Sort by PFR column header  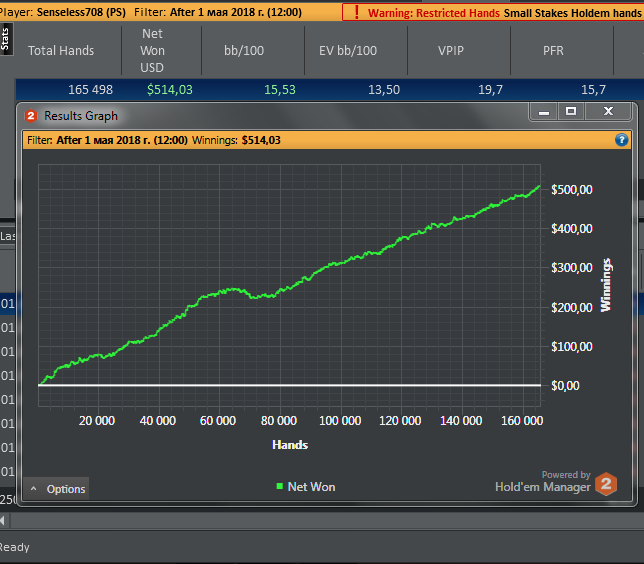pyautogui.click(x=553, y=51)
